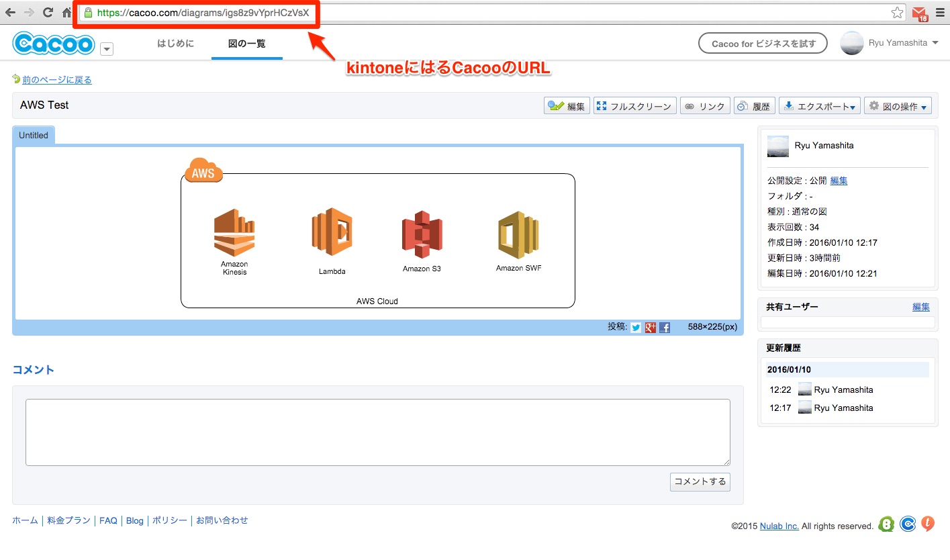Follow the 前のページに戻る link

point(57,80)
